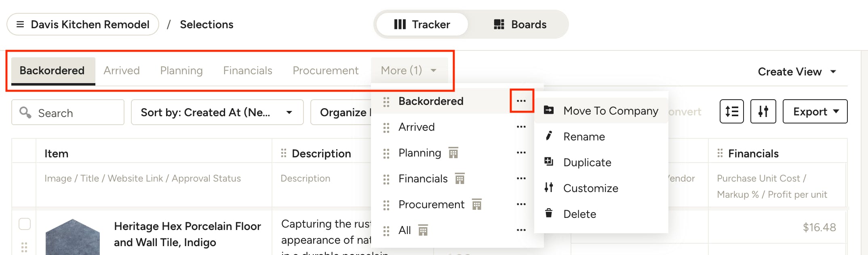The image size is (868, 255).
Task: Click the three-dot menu for the All view
Action: (521, 230)
